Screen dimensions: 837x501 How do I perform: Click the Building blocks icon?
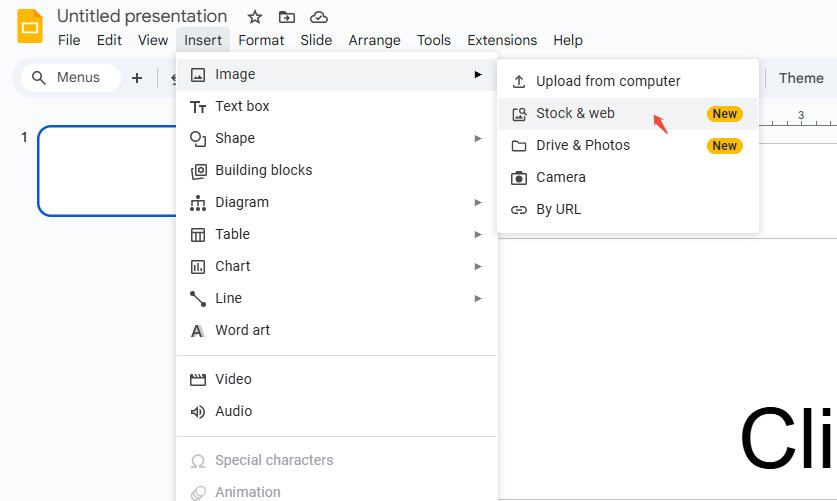pyautogui.click(x=198, y=171)
